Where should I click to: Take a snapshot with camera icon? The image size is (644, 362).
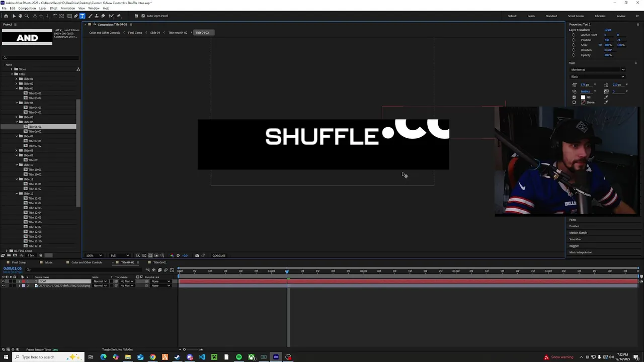[x=197, y=255]
